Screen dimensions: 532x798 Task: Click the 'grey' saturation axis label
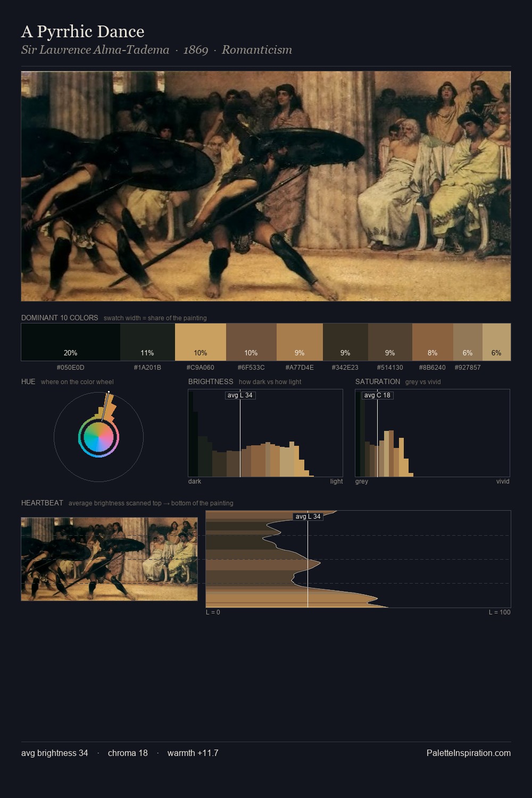click(362, 481)
